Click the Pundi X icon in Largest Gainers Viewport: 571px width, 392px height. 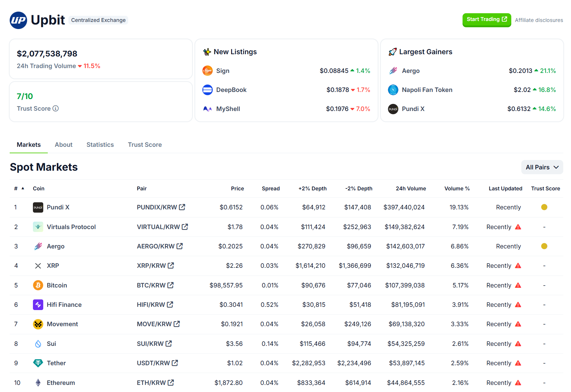(393, 109)
